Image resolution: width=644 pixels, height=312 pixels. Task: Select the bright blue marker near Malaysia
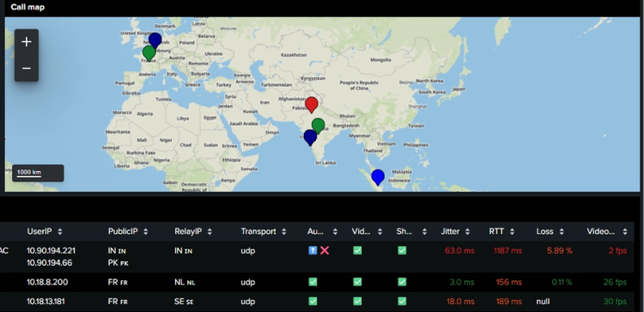click(x=378, y=177)
